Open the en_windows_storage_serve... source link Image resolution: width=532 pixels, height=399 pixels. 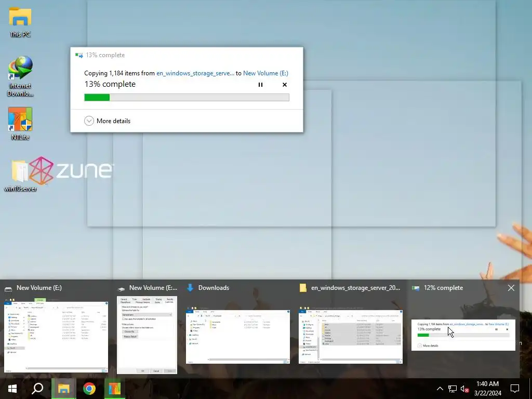195,73
